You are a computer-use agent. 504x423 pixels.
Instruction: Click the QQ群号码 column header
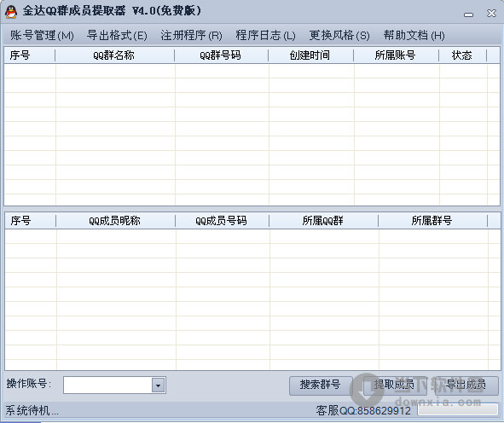click(222, 55)
